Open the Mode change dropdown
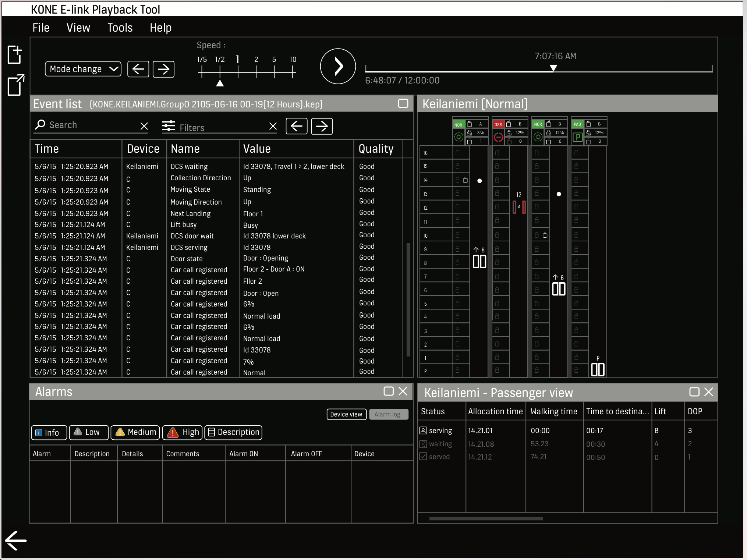 (x=83, y=69)
